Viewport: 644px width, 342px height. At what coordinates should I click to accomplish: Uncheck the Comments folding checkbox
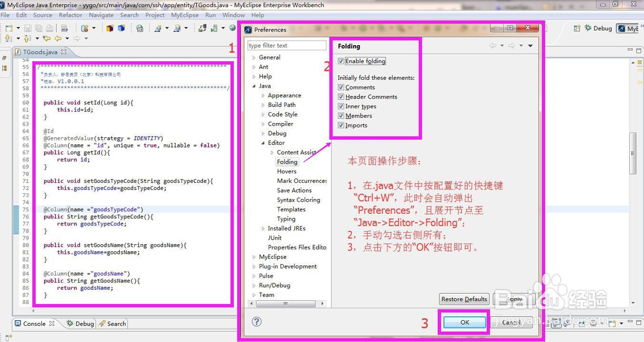(341, 87)
